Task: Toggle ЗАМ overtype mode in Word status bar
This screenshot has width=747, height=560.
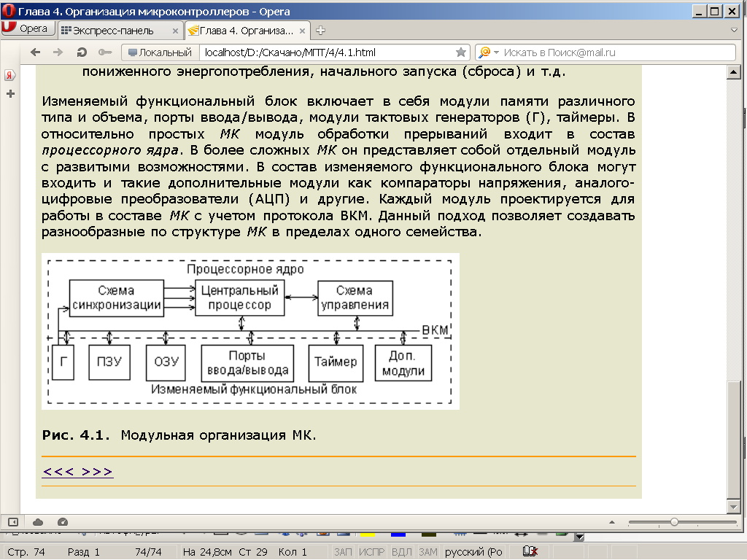Action: tap(427, 552)
